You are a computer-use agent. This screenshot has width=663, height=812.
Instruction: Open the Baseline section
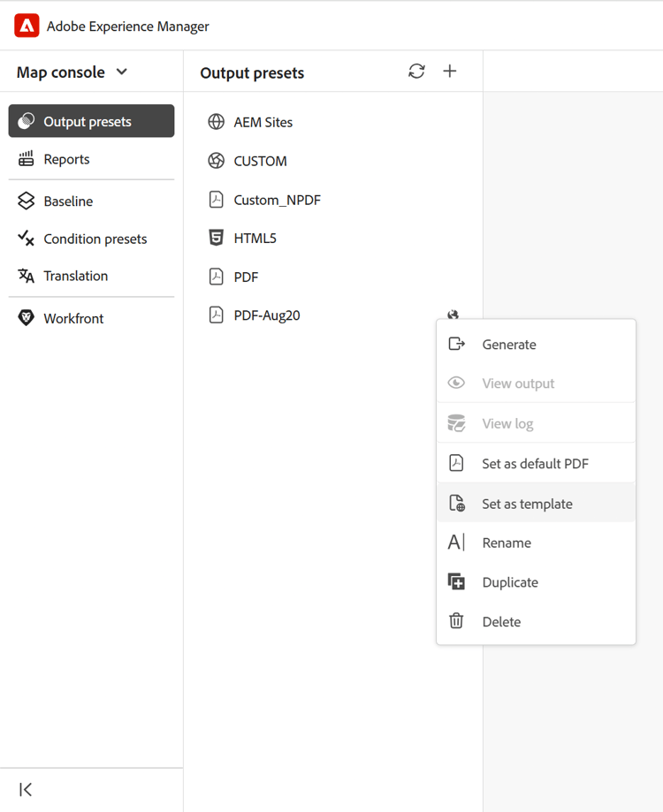pyautogui.click(x=91, y=201)
